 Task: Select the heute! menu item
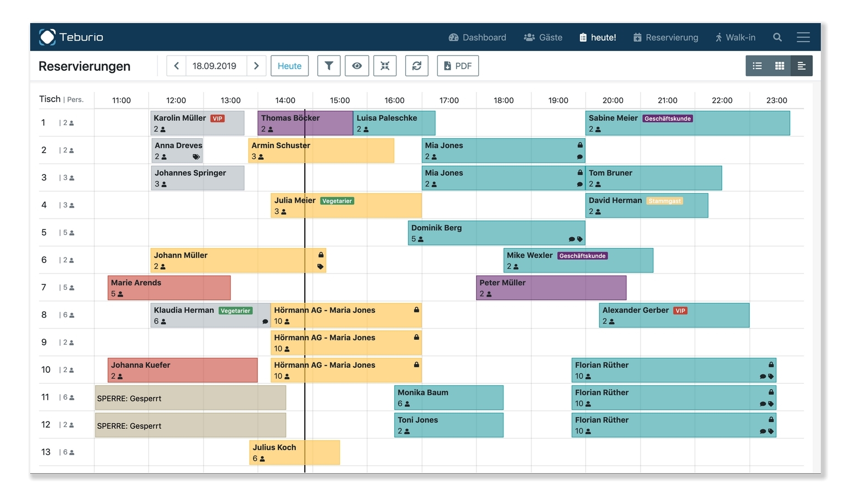[598, 37]
